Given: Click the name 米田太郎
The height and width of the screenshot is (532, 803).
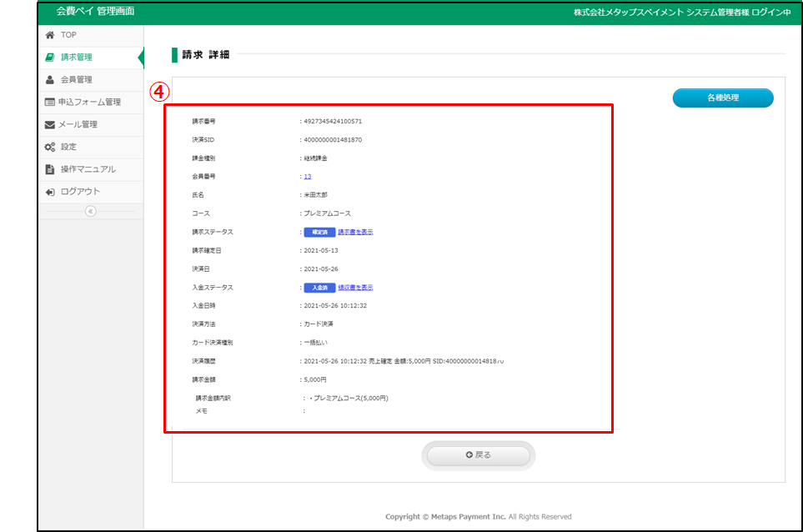Looking at the screenshot, I should 315,195.
